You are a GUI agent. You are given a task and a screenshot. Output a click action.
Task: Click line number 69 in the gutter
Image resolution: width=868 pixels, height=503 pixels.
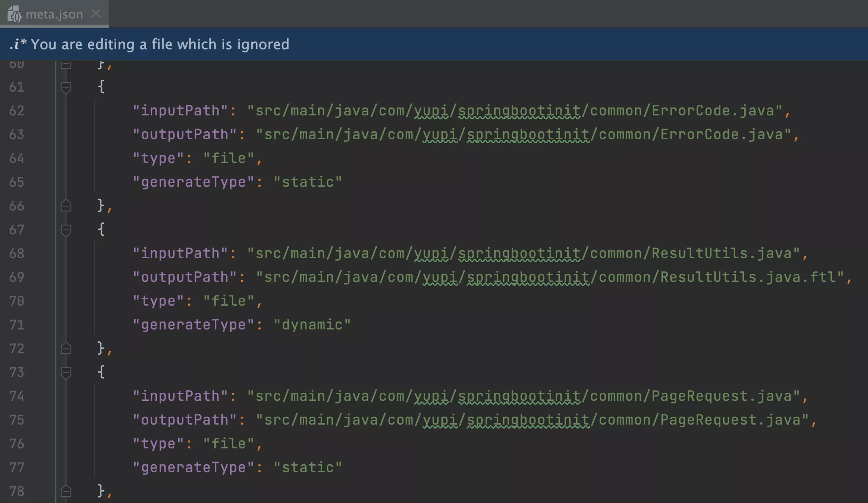[17, 277]
